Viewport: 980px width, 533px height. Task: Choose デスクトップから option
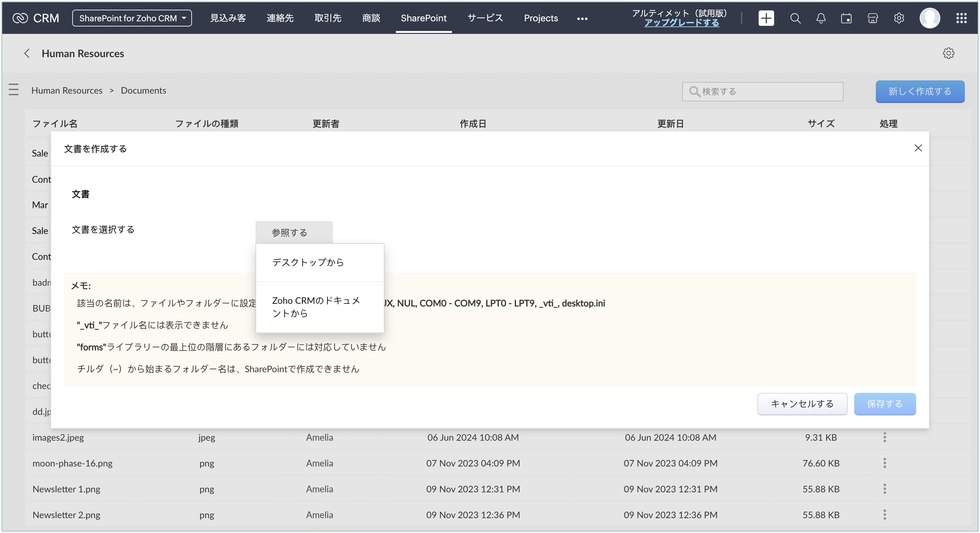pyautogui.click(x=308, y=262)
